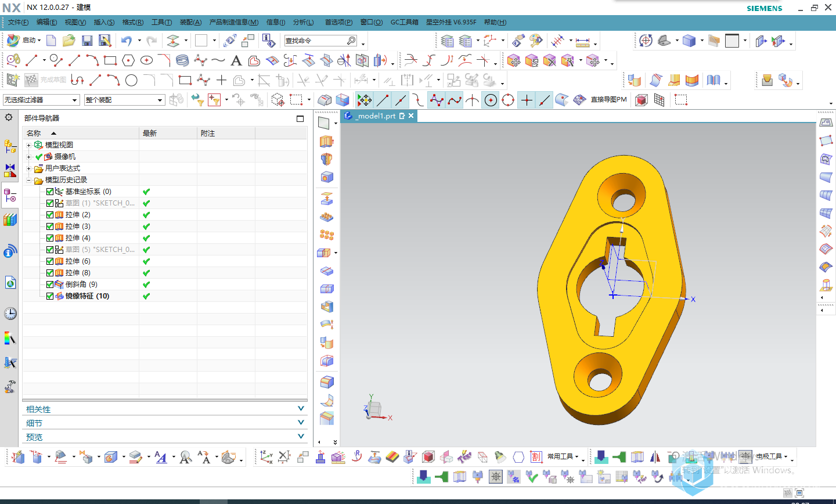The height and width of the screenshot is (504, 836).
Task: Select the Text tool (letter A)
Action: (x=236, y=60)
